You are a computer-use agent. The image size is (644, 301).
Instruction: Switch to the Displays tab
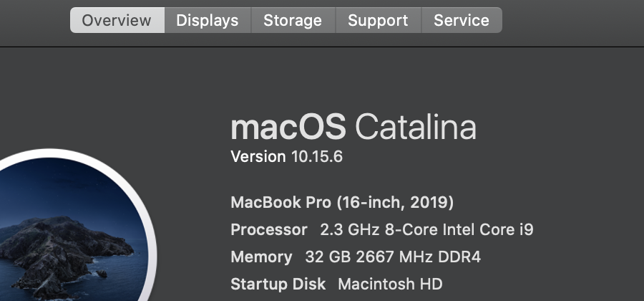tap(208, 20)
